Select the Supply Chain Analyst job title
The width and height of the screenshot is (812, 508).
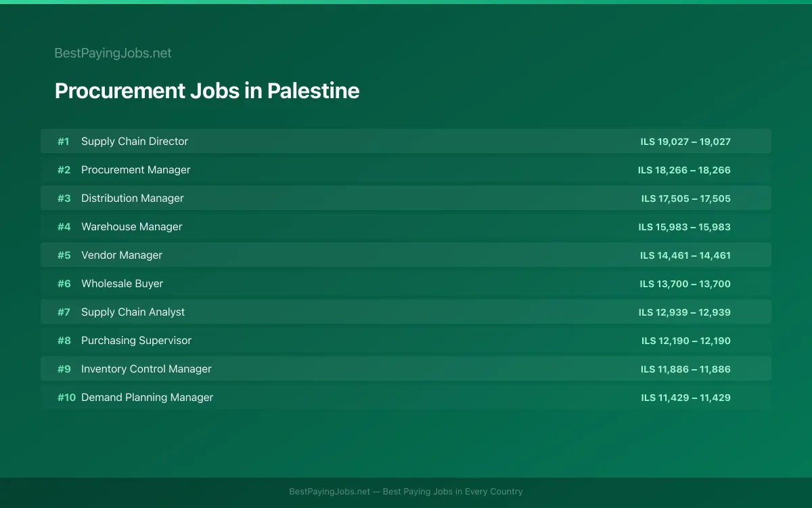[133, 312]
